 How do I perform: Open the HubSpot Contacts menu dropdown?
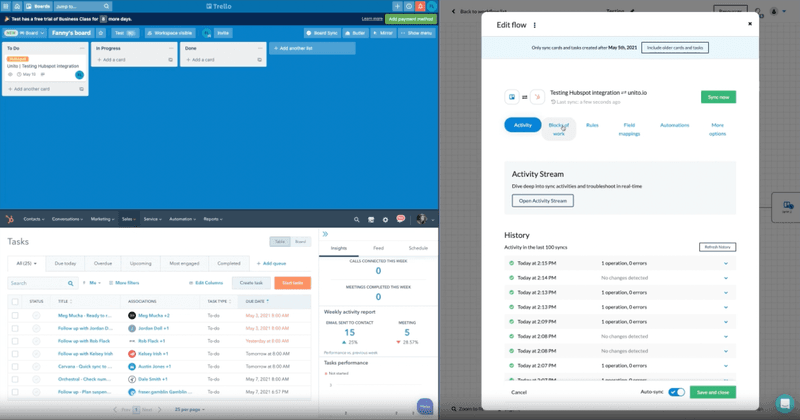34,219
